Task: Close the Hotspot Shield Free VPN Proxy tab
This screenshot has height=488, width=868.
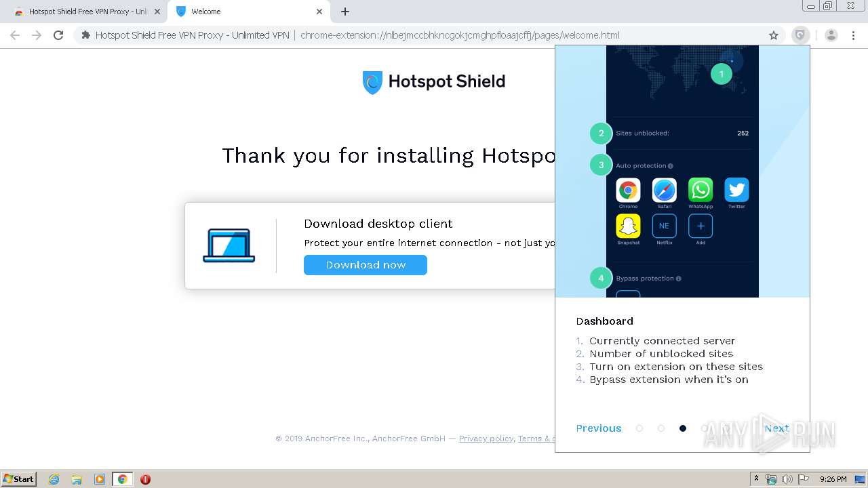Action: click(157, 12)
